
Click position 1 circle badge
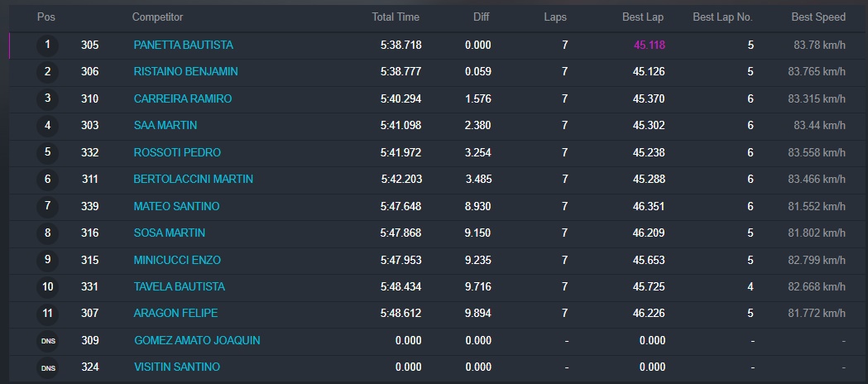pos(47,46)
